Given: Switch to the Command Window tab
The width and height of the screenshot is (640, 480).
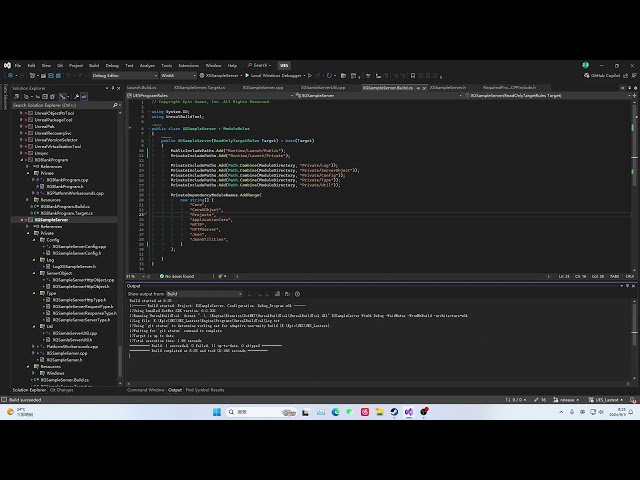Looking at the screenshot, I should coord(146,390).
